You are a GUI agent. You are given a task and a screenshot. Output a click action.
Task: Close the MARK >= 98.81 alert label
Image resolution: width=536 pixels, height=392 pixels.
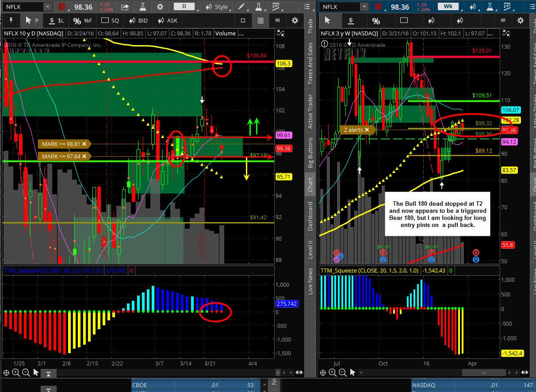pos(84,144)
